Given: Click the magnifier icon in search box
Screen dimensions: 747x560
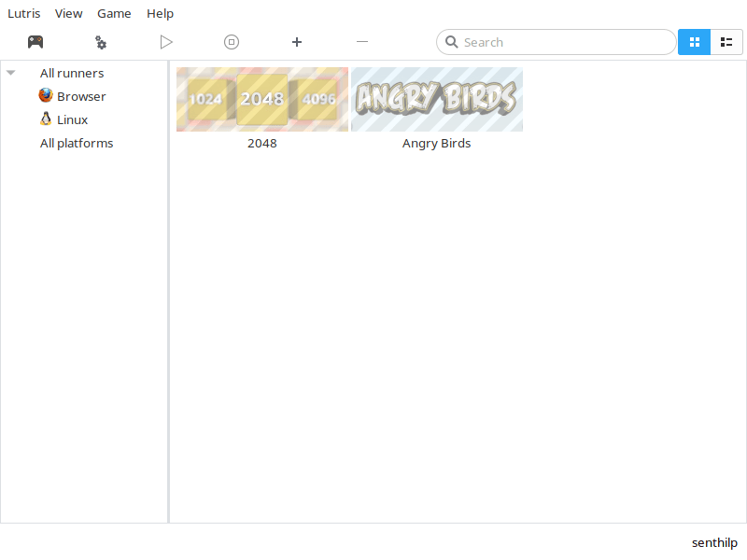Looking at the screenshot, I should [451, 42].
